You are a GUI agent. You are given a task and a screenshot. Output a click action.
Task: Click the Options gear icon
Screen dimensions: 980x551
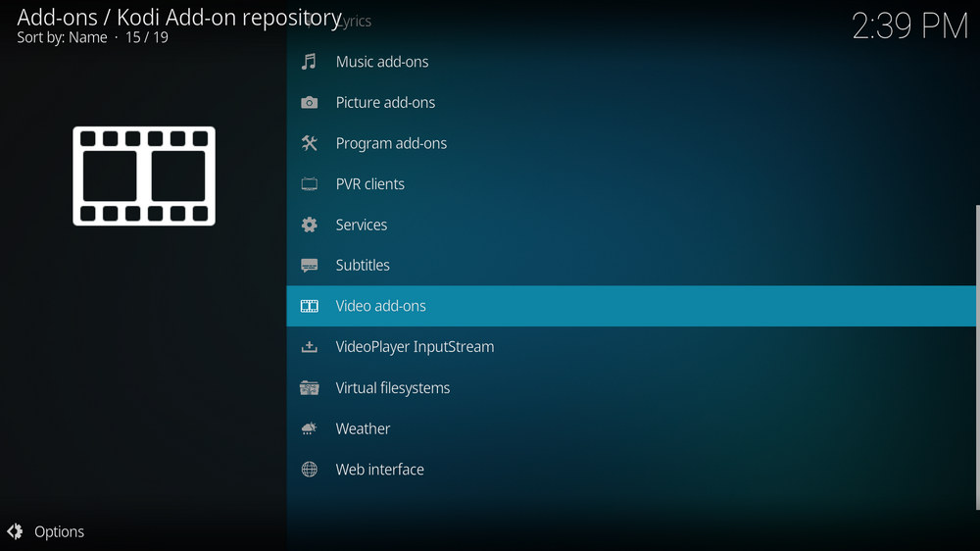15,531
